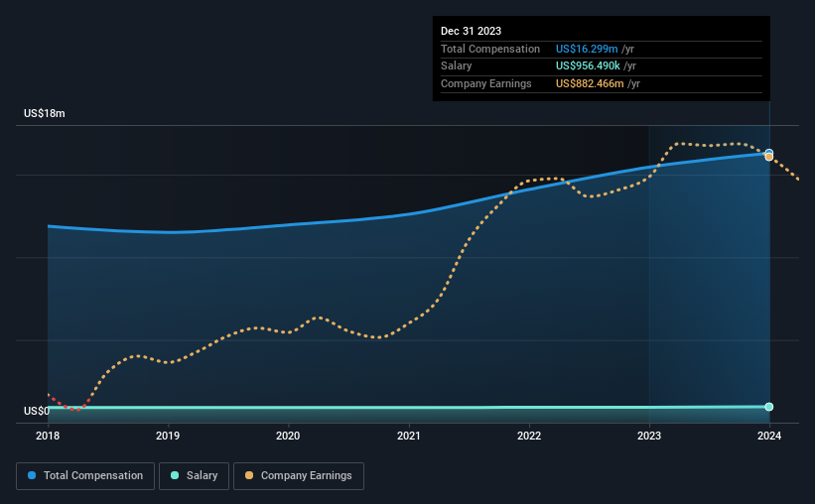Click the US$882.466m company earnings value
The width and height of the screenshot is (815, 504).
(590, 83)
